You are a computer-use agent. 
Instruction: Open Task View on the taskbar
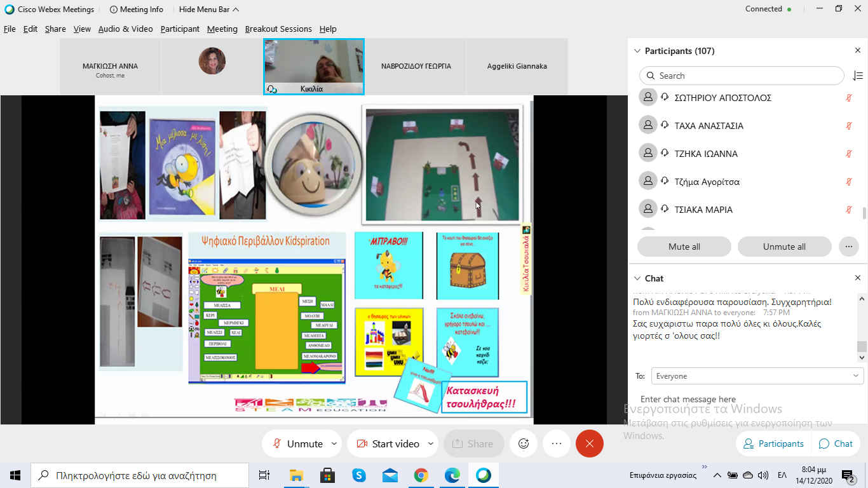click(264, 475)
